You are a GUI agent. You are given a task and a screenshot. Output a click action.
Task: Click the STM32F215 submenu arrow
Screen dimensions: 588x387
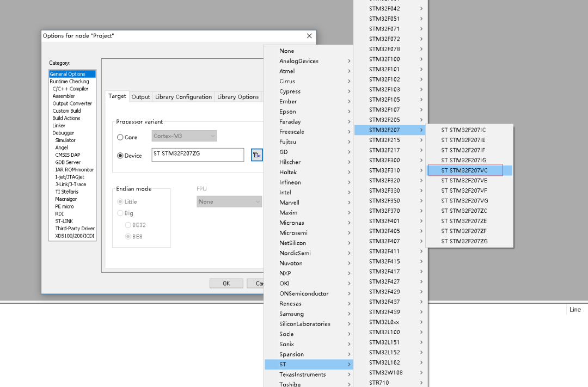(421, 140)
